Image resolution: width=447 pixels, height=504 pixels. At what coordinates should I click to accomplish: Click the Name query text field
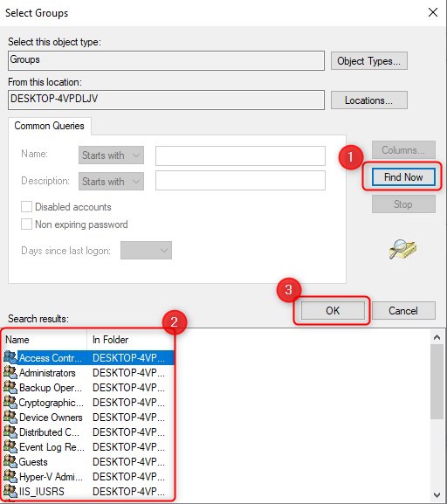click(x=240, y=155)
